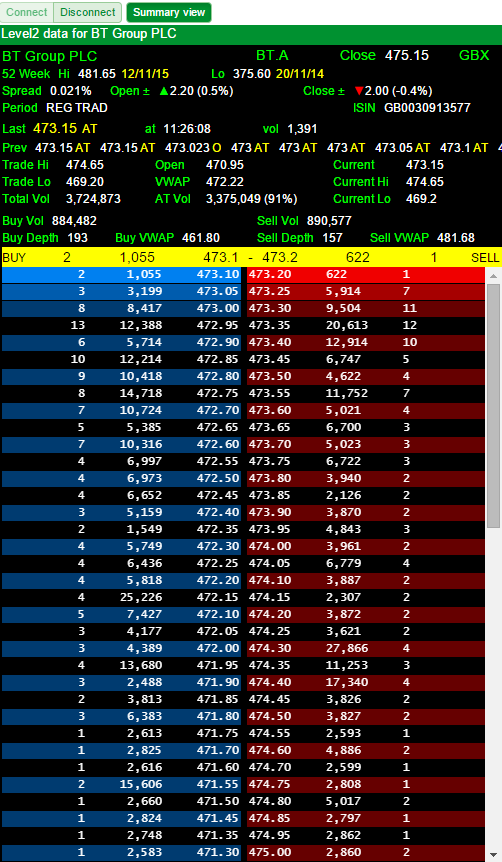Click the Sell Depth value 157

click(x=332, y=238)
